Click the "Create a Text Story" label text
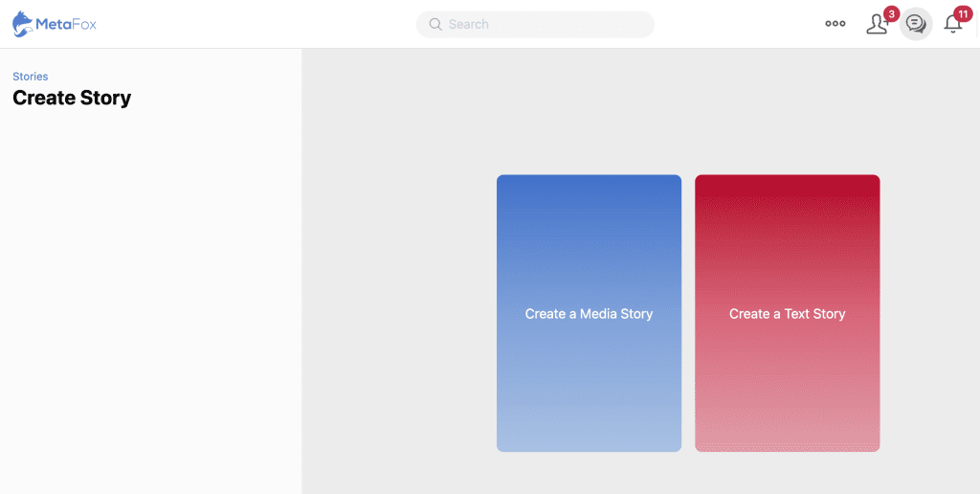 coord(787,314)
